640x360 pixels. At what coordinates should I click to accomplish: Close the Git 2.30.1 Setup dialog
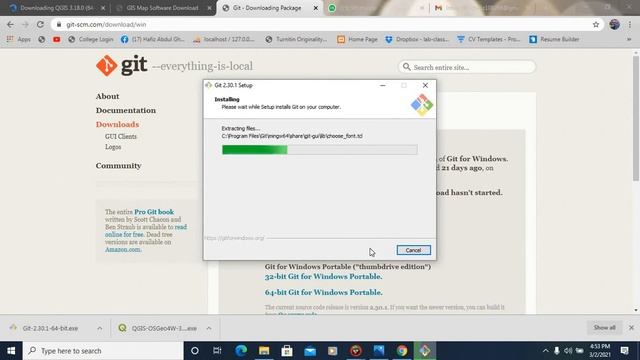pos(425,85)
